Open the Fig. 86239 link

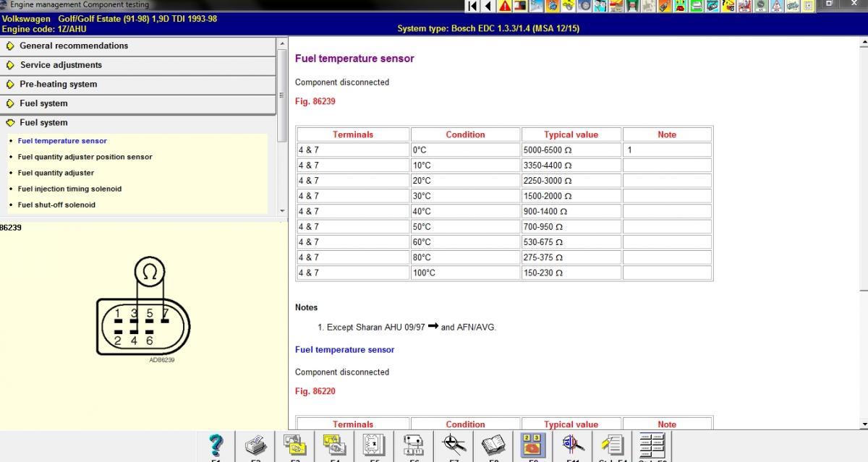(315, 102)
